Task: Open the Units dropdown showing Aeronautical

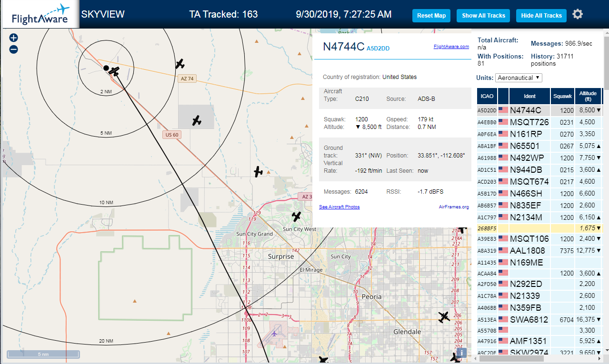Action: [x=519, y=78]
